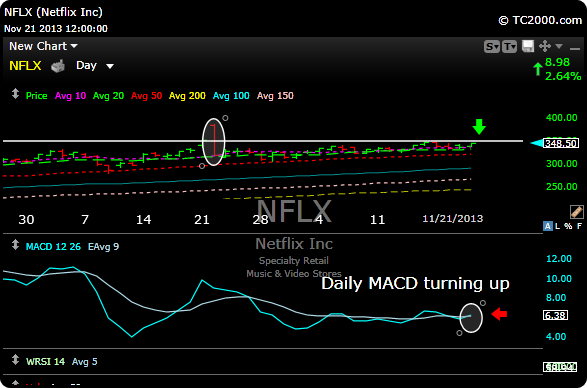The width and height of the screenshot is (587, 388).
Task: Click the 12.00 MACD axis value
Action: (x=559, y=259)
